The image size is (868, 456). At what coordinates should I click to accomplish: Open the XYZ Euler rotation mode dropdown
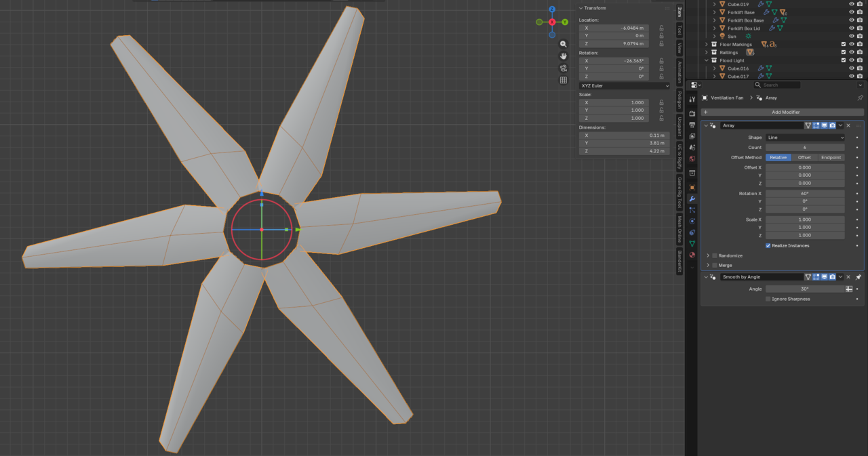pos(624,86)
